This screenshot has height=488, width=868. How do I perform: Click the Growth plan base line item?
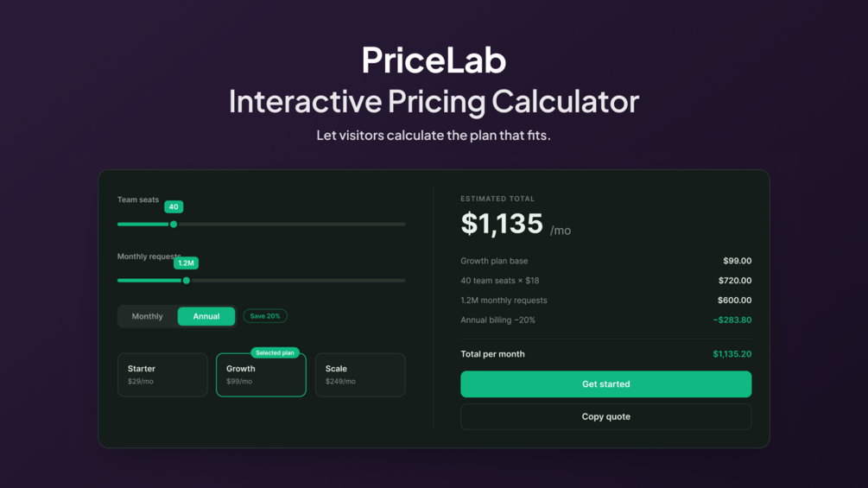click(x=605, y=261)
